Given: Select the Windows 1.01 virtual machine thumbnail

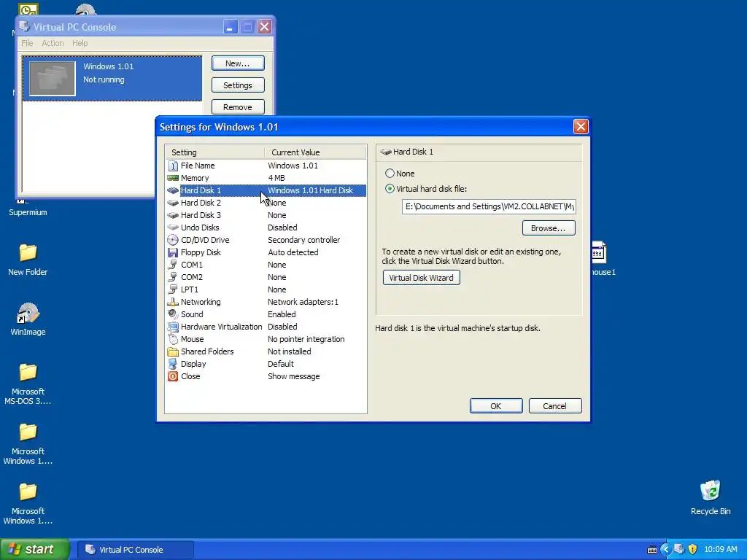Looking at the screenshot, I should [x=53, y=78].
